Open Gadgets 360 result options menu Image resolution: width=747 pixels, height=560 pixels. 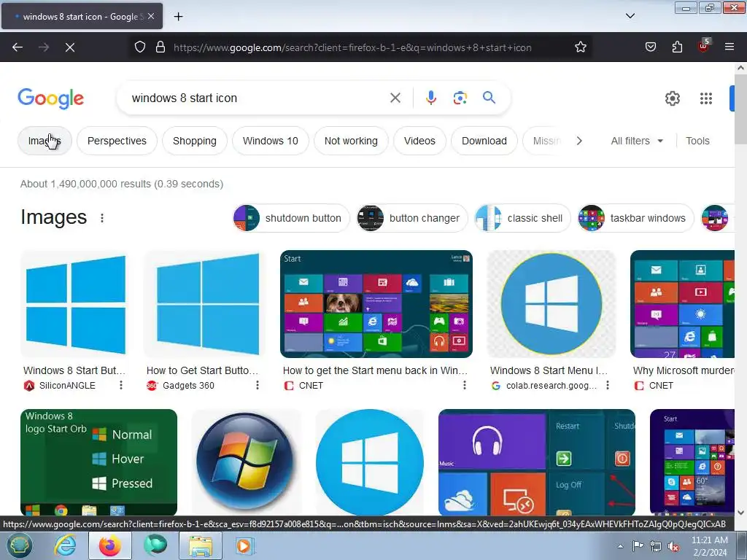pyautogui.click(x=258, y=385)
